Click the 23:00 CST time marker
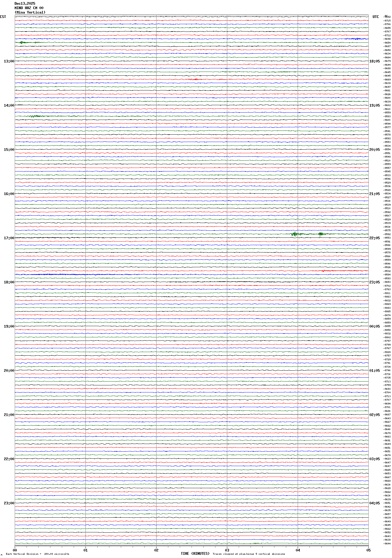Viewport: 392px width, 558px height. point(9,503)
